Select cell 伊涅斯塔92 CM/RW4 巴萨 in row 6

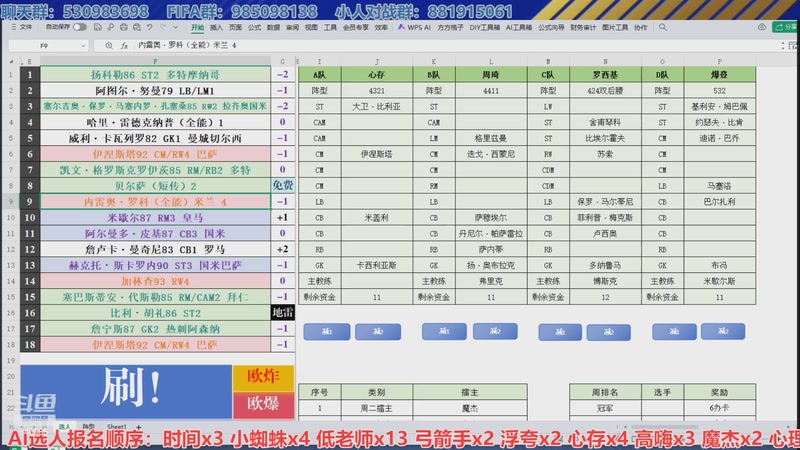click(x=155, y=154)
